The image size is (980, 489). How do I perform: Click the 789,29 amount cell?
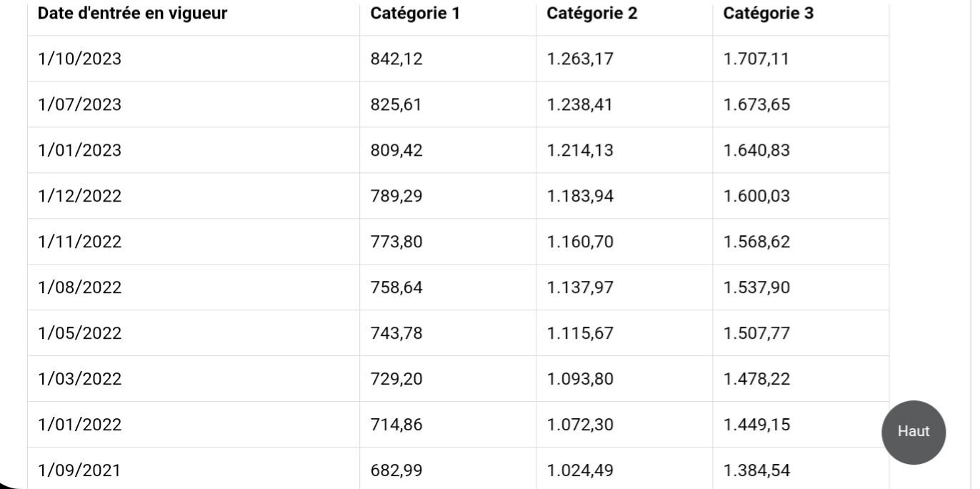pos(396,196)
